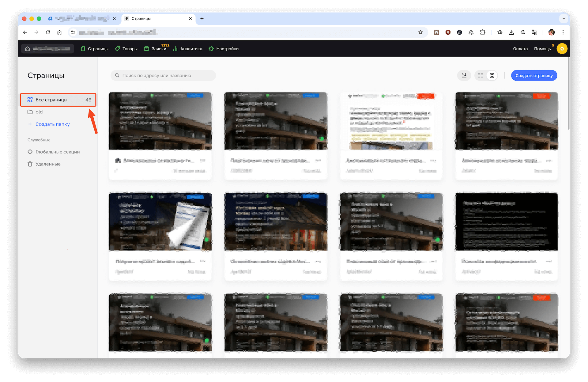Open the Страницы tab in top navigation
Image resolution: width=588 pixels, height=382 pixels.
pyautogui.click(x=95, y=49)
